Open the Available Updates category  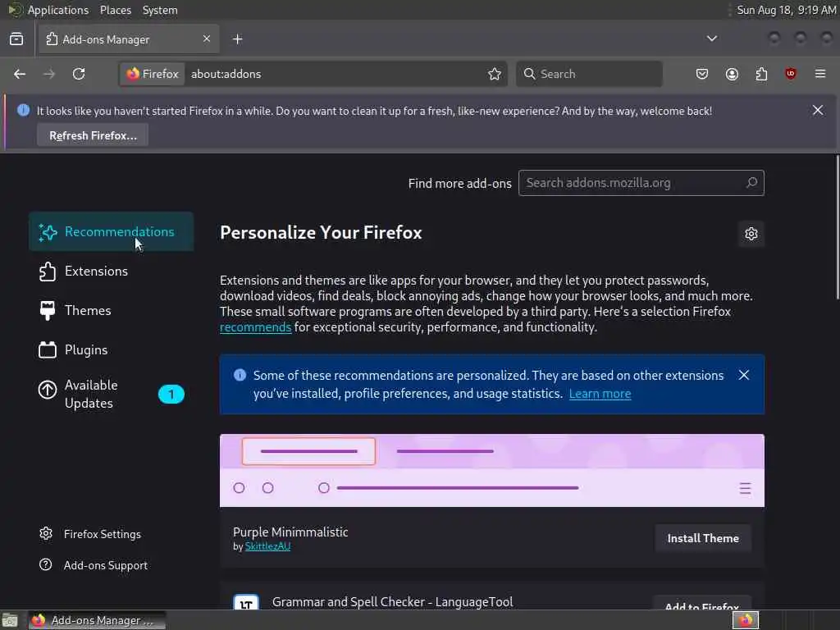112,394
